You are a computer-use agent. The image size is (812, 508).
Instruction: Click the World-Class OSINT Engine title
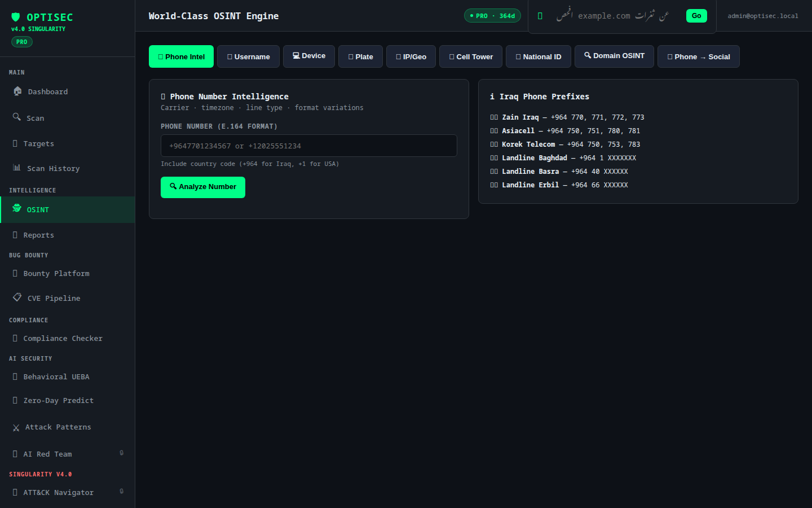click(214, 16)
